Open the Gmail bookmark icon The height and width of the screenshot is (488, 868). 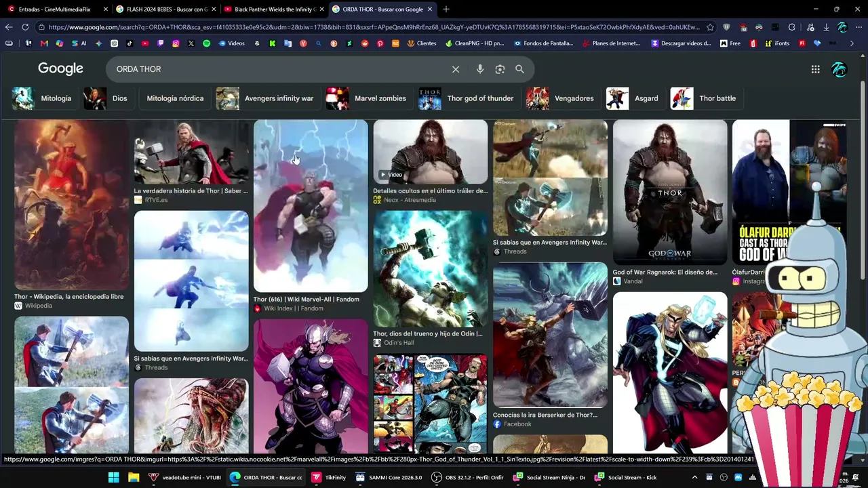tap(44, 43)
